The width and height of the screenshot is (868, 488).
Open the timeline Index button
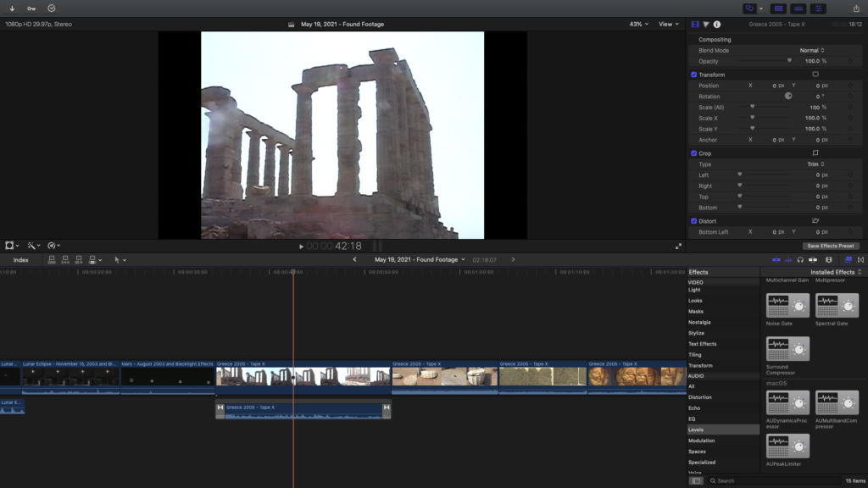(21, 259)
